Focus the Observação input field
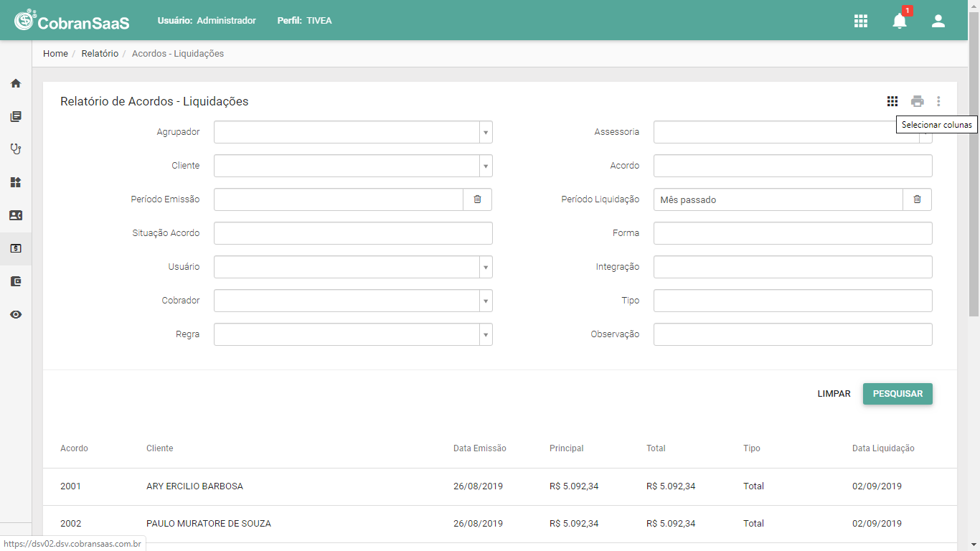Screen dimensions: 980x551 click(793, 334)
